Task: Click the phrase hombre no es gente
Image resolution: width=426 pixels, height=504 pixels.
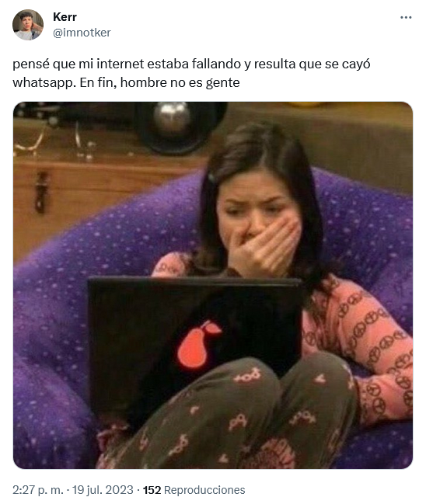Action: click(x=180, y=82)
